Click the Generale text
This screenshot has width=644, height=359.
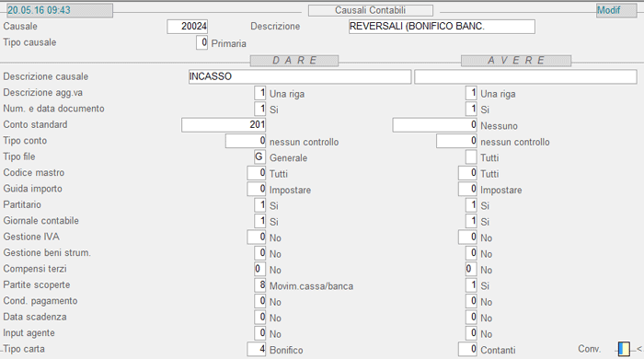[x=288, y=157]
